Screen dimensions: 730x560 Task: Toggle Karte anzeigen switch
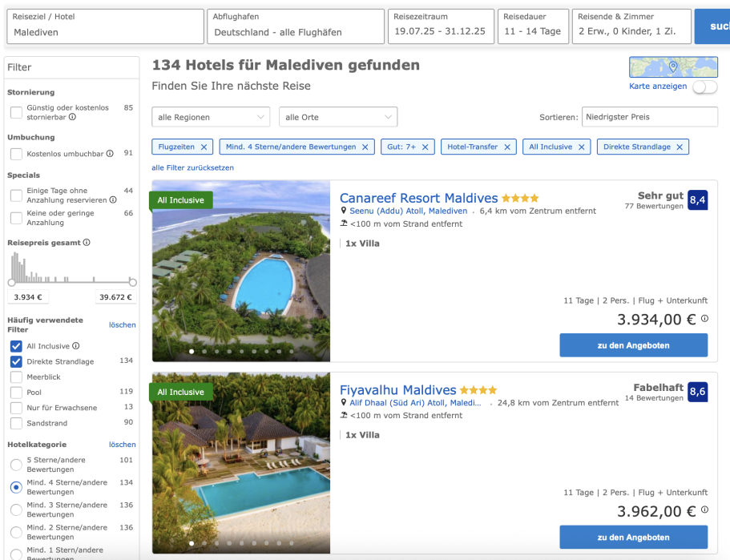(705, 87)
